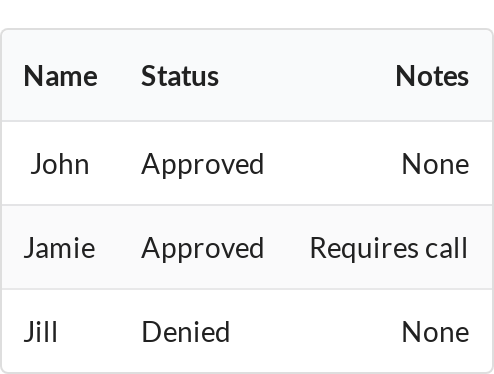Select the word Requires in Jamie's notes
This screenshot has width=494, height=374.
tap(364, 248)
